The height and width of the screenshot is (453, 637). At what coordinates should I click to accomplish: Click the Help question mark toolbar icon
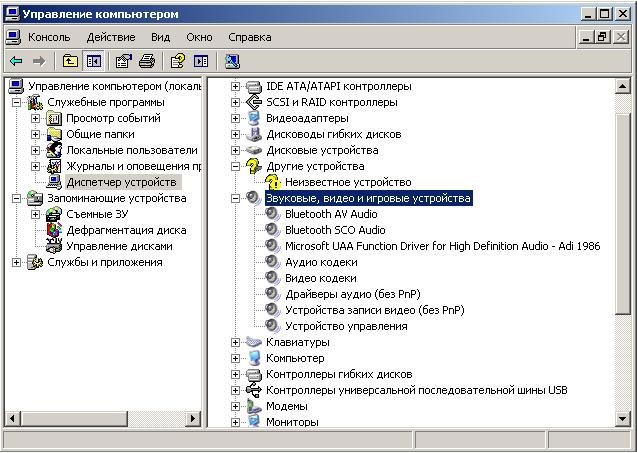(x=178, y=61)
